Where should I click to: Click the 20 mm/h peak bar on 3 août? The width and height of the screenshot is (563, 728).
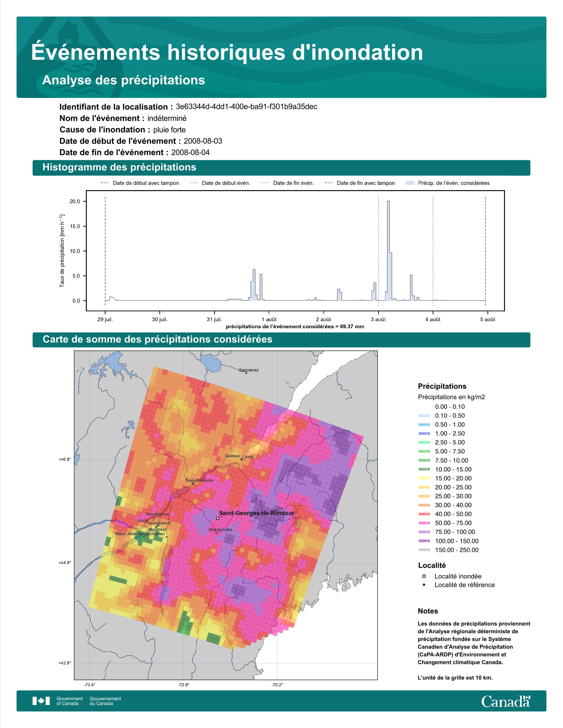388,251
